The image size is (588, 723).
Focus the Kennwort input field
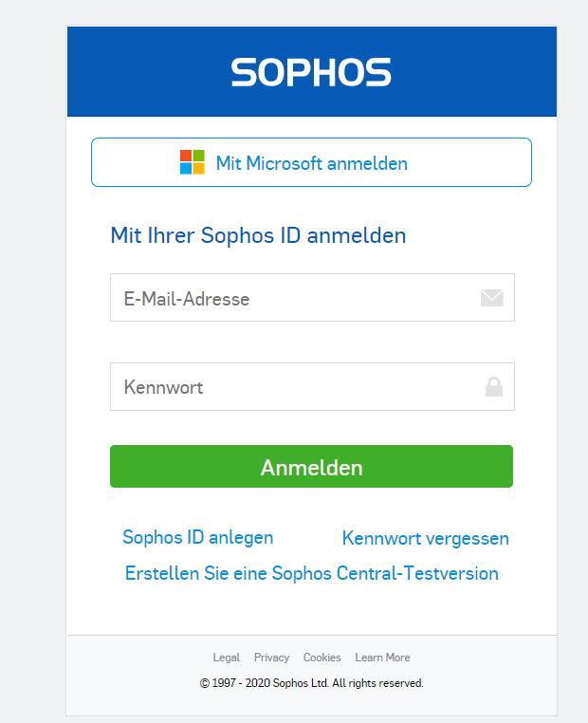(312, 386)
